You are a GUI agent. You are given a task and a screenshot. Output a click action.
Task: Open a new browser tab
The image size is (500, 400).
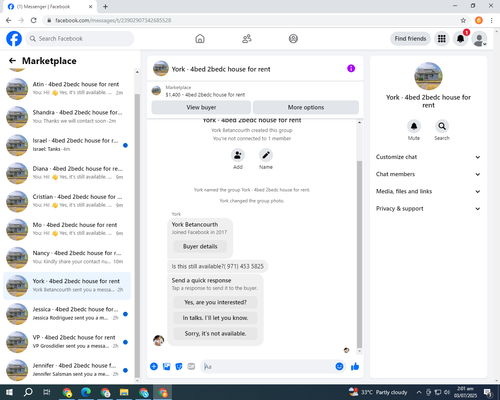pyautogui.click(x=105, y=6)
